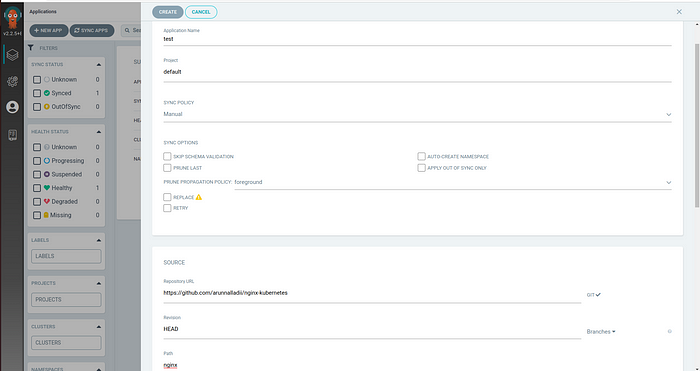Collapse the Labels filter section
Viewport: 700px width, 371px height.
click(99, 240)
